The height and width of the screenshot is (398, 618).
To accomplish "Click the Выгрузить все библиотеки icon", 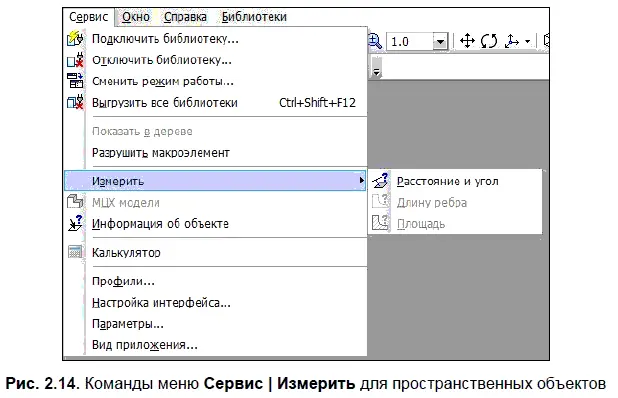I will [75, 102].
